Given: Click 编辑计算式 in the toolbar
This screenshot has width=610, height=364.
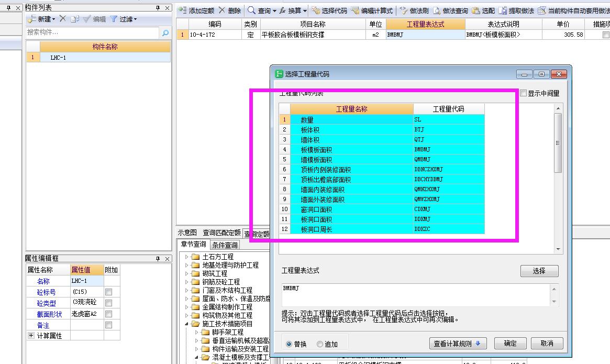Looking at the screenshot, I should pos(372,10).
